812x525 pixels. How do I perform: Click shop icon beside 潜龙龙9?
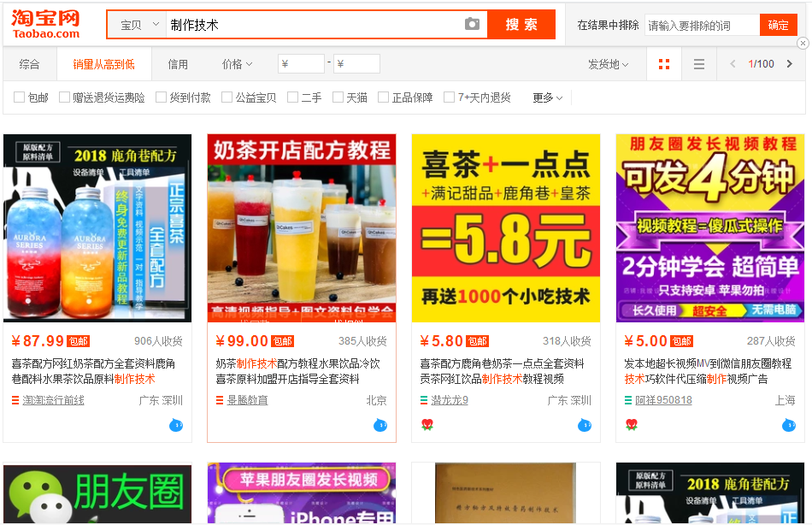(x=424, y=400)
